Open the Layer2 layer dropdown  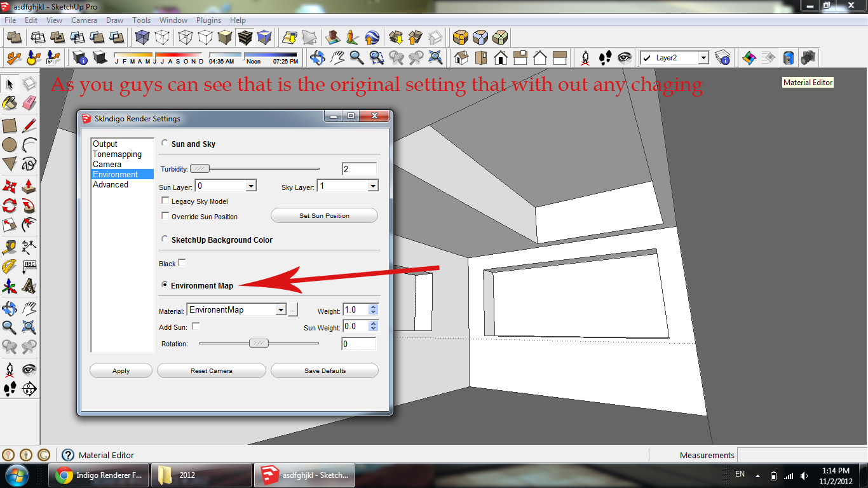click(x=703, y=58)
